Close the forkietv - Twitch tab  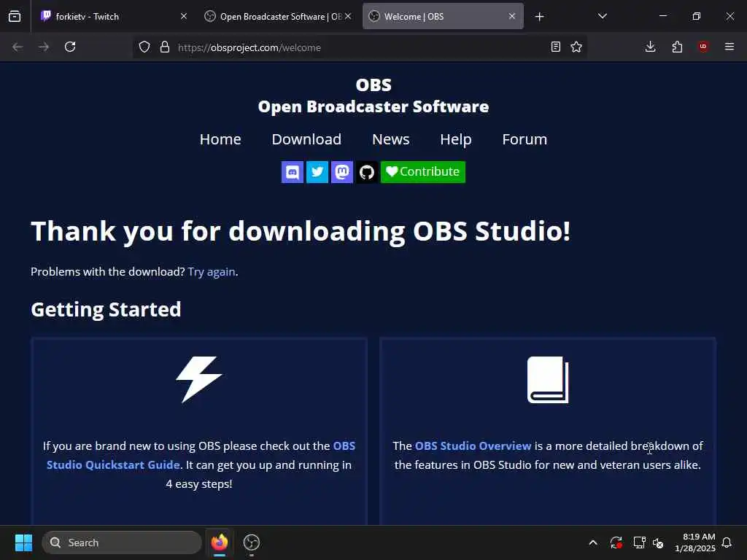184,16
